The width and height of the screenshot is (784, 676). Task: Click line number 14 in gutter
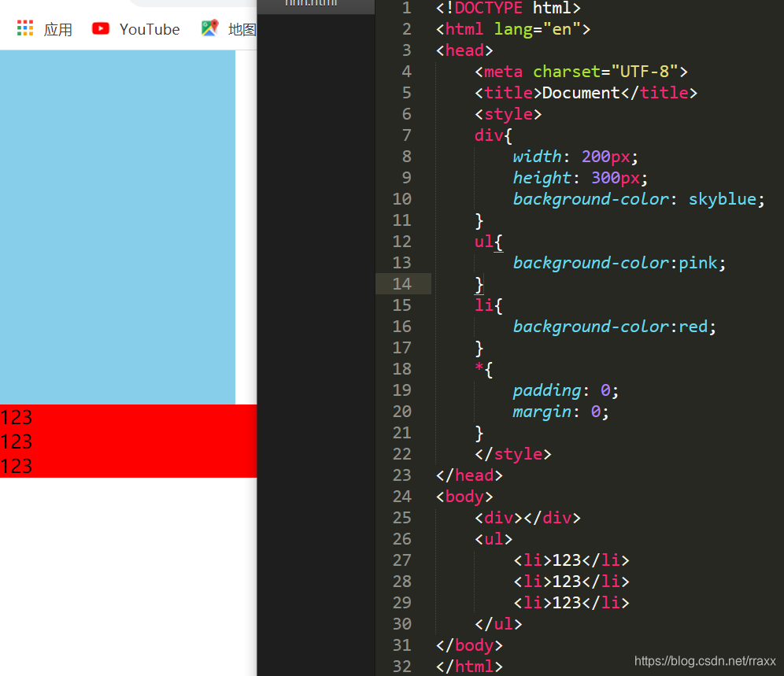click(402, 284)
